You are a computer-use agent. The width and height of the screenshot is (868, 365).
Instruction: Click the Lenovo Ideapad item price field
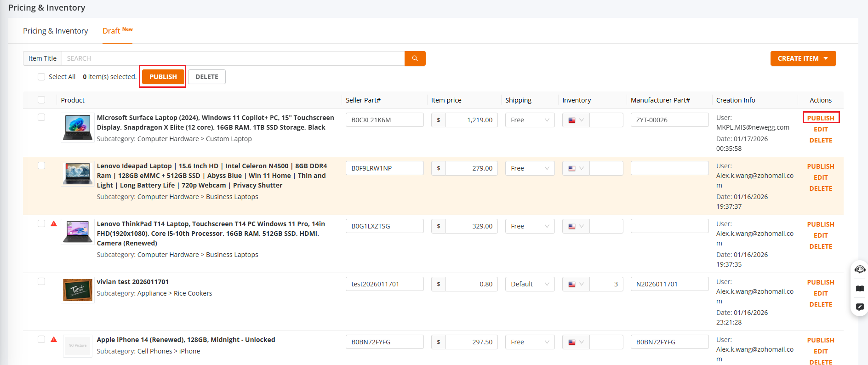[x=471, y=168]
